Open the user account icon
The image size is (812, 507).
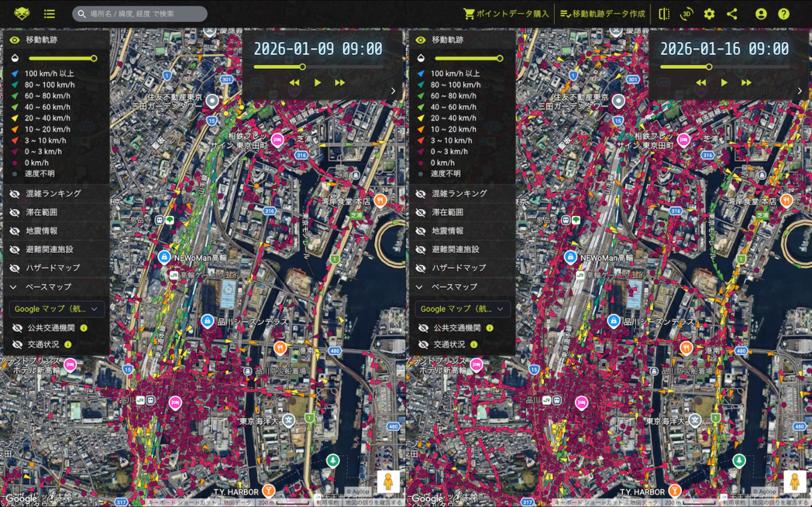(760, 14)
